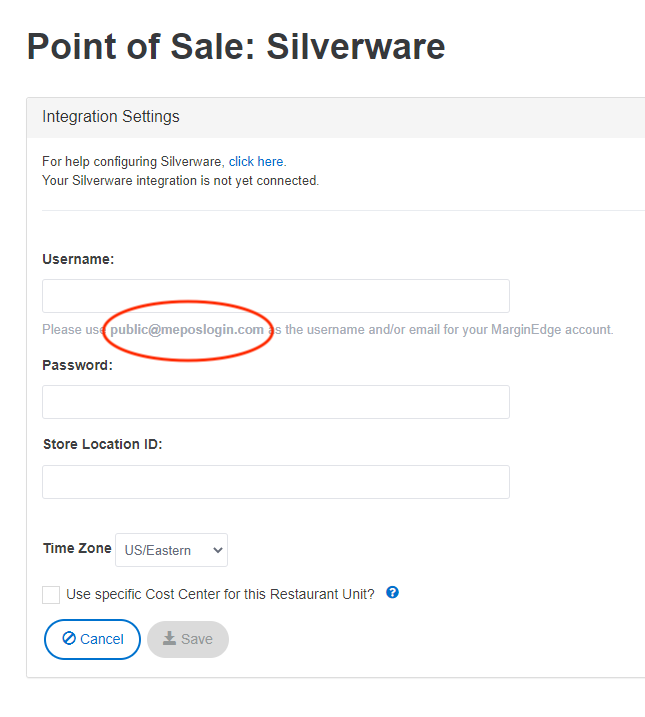645x717 pixels.
Task: Click the Save button
Action: 188,639
